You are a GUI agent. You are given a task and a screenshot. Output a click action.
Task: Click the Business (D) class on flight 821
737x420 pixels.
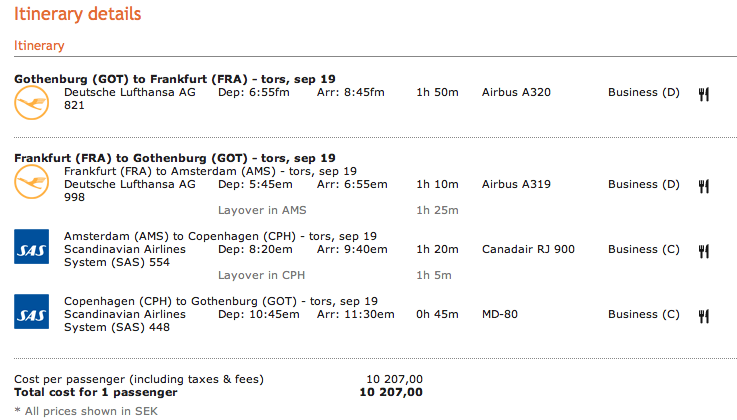point(643,92)
